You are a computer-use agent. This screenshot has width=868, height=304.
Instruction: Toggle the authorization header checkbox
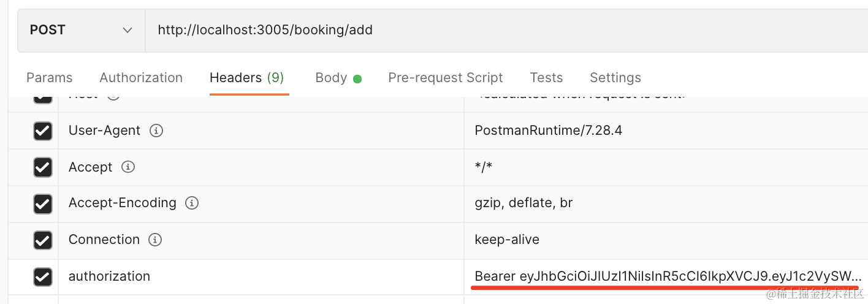point(42,276)
